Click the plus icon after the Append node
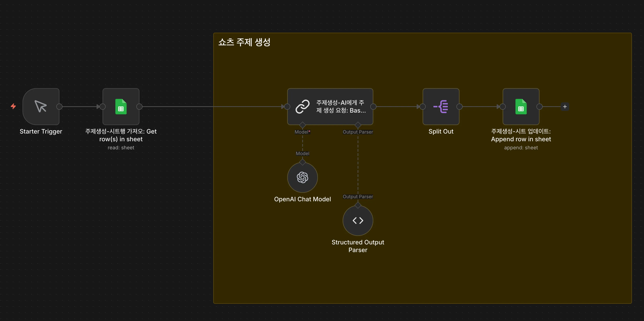 tap(565, 107)
